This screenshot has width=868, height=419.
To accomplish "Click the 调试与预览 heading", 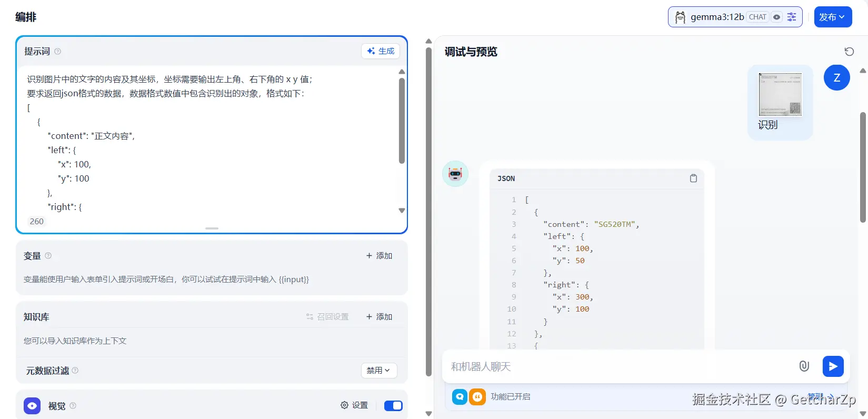I will coord(471,52).
